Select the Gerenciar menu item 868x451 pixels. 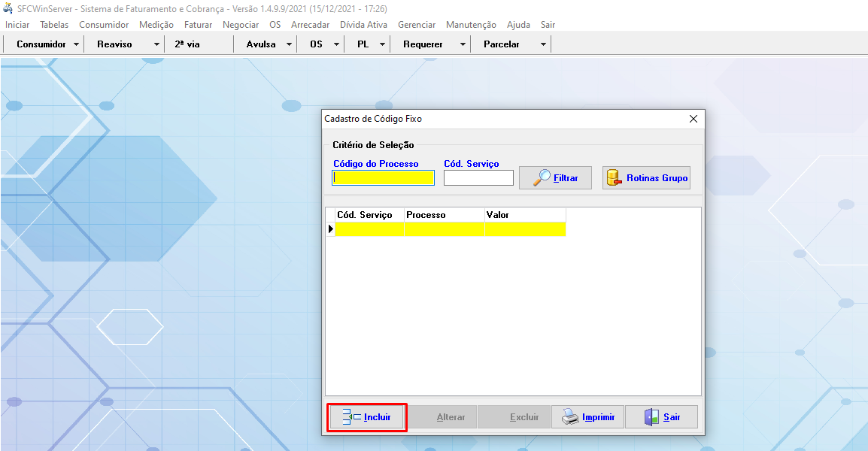tap(417, 25)
